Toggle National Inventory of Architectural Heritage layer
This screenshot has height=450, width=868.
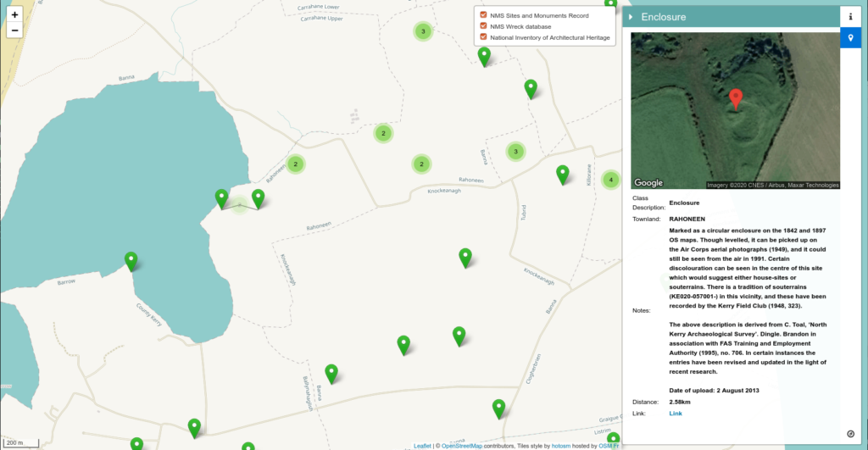point(483,37)
